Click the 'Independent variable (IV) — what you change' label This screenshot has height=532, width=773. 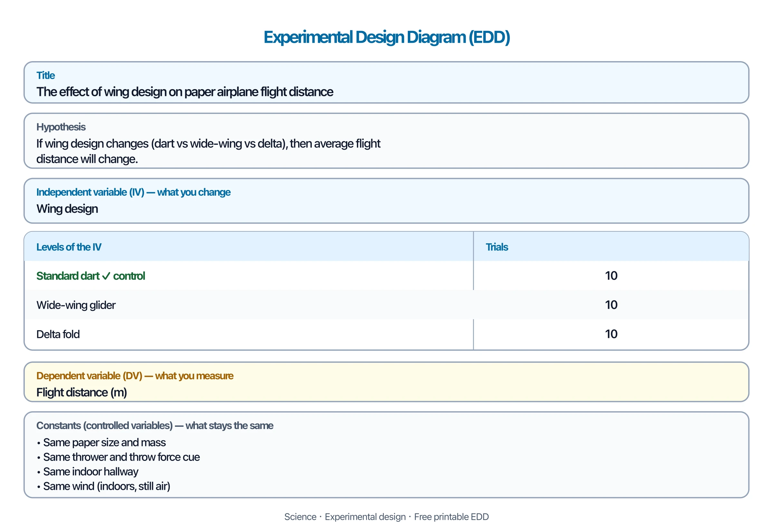point(133,192)
